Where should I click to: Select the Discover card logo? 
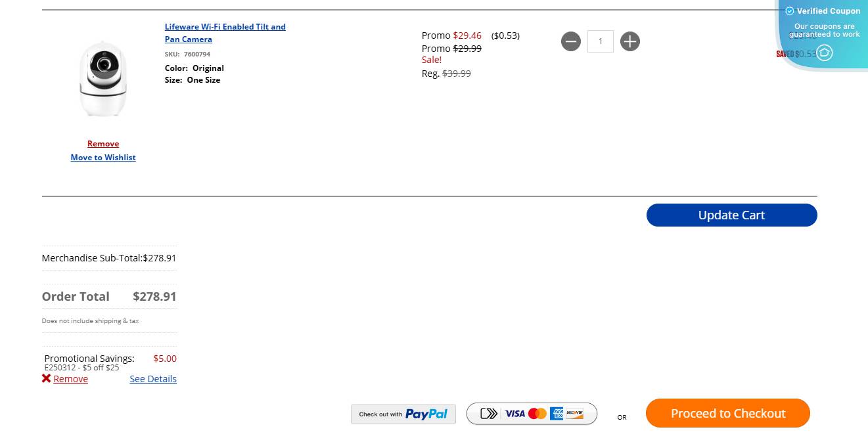pyautogui.click(x=575, y=414)
